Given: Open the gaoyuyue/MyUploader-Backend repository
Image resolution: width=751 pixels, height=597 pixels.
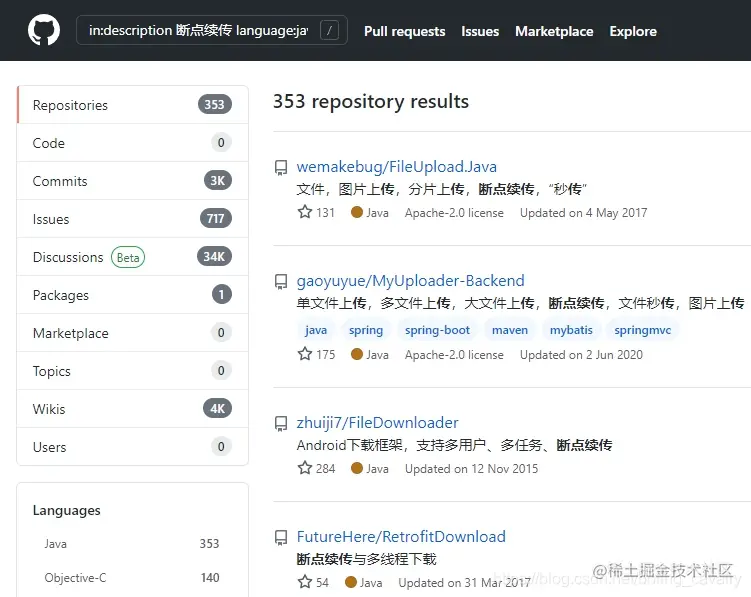Looking at the screenshot, I should tap(410, 281).
